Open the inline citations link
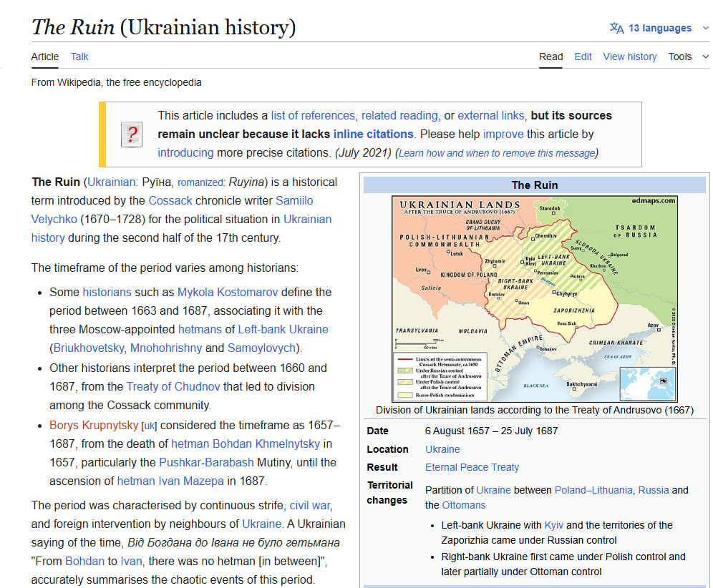The height and width of the screenshot is (588, 713). pos(374,134)
